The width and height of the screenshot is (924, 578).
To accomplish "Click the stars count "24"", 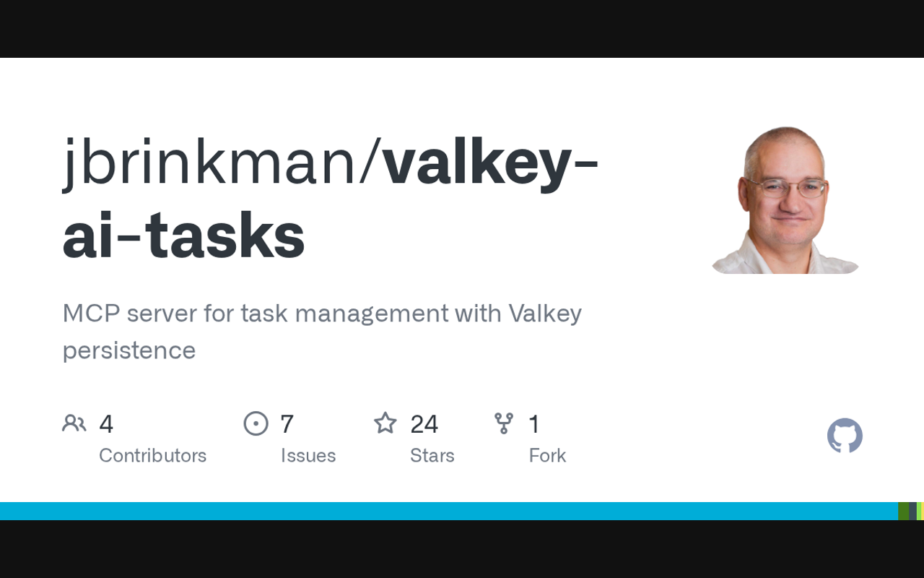I will [424, 424].
